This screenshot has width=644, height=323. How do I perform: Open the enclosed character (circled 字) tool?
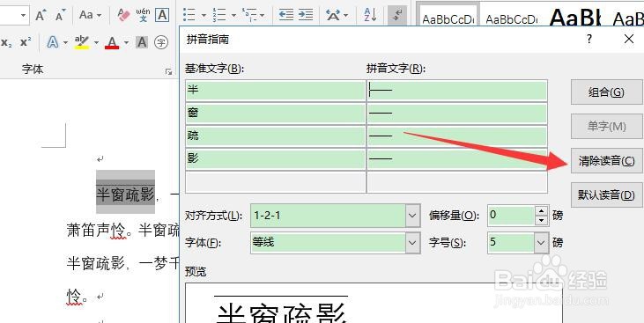(161, 42)
